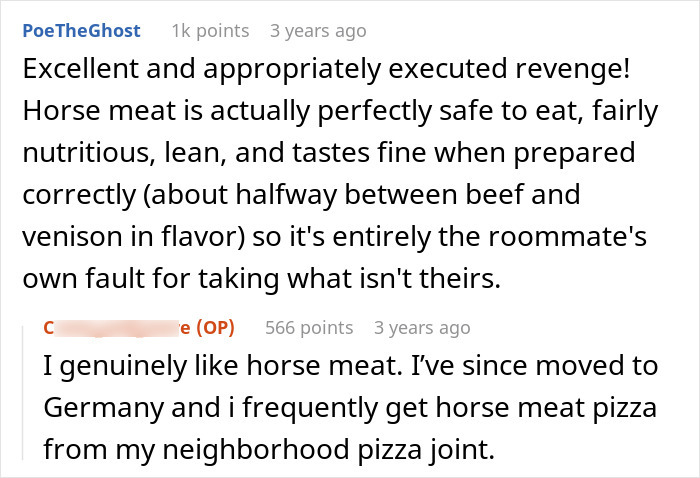The width and height of the screenshot is (700, 478).
Task: Click the orange (OP) tag
Action: pyautogui.click(x=213, y=327)
